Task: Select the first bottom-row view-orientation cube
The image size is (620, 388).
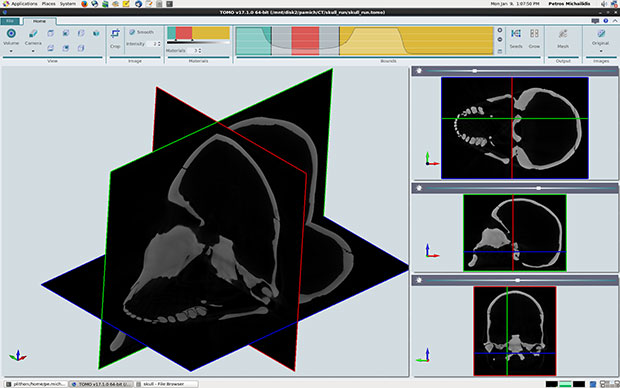Action: (51, 48)
